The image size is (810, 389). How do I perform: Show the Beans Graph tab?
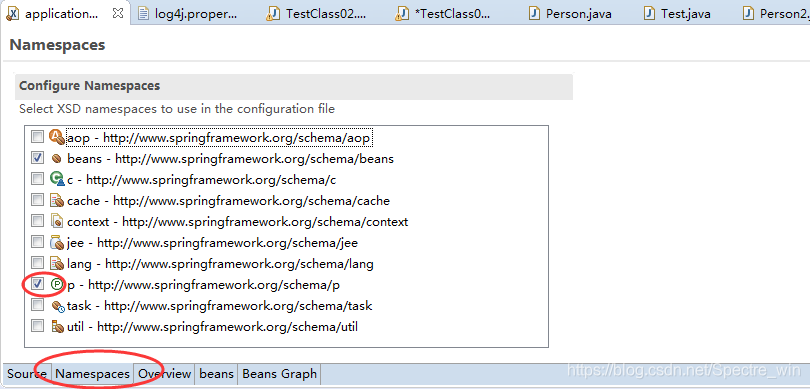[279, 374]
